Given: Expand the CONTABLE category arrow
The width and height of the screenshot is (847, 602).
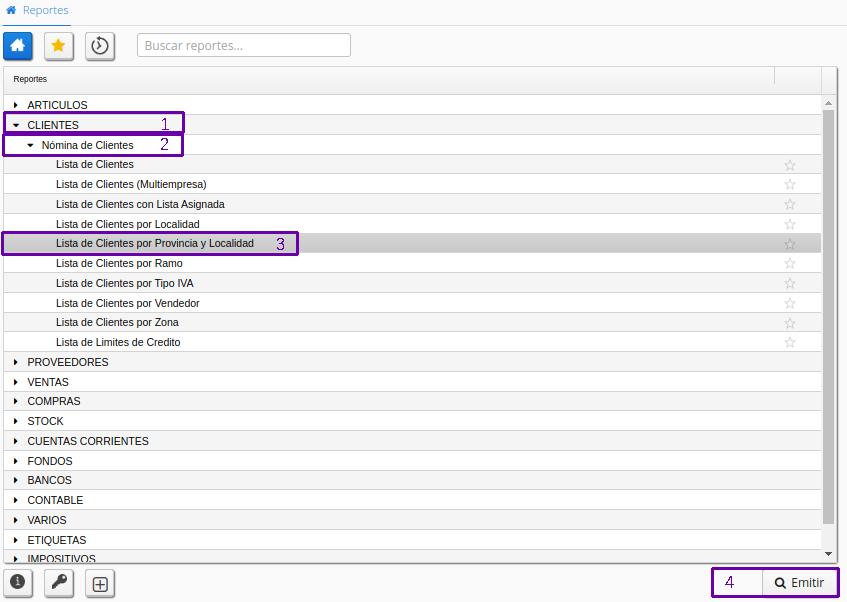Looking at the screenshot, I should (x=16, y=500).
